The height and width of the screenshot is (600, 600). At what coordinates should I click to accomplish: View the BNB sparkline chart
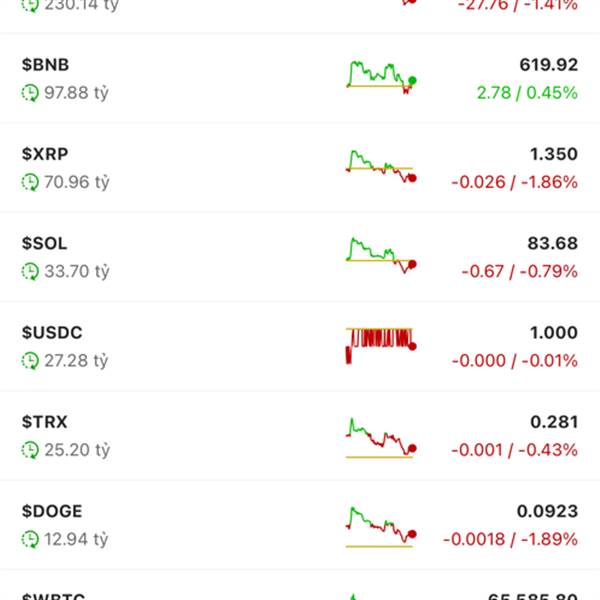tap(380, 77)
